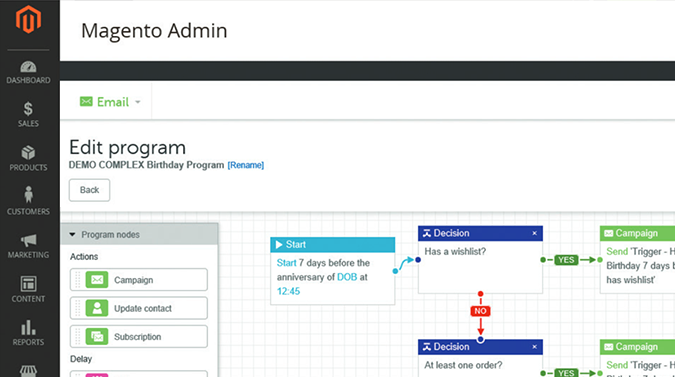Select the Campaign action node

[x=139, y=280]
